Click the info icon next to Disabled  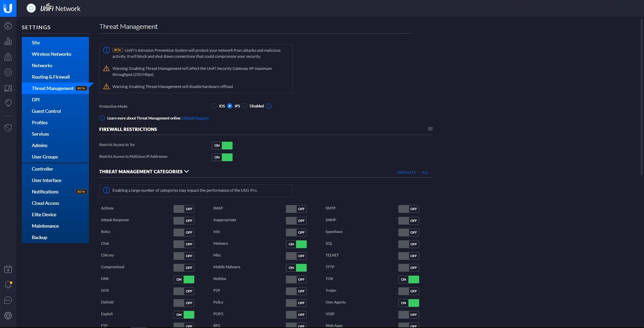[x=269, y=106]
